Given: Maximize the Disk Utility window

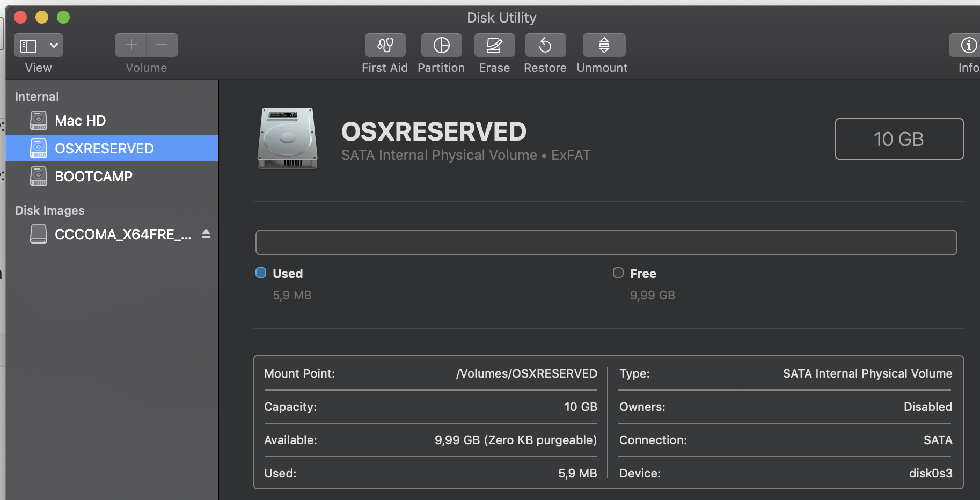Looking at the screenshot, I should click(x=63, y=17).
